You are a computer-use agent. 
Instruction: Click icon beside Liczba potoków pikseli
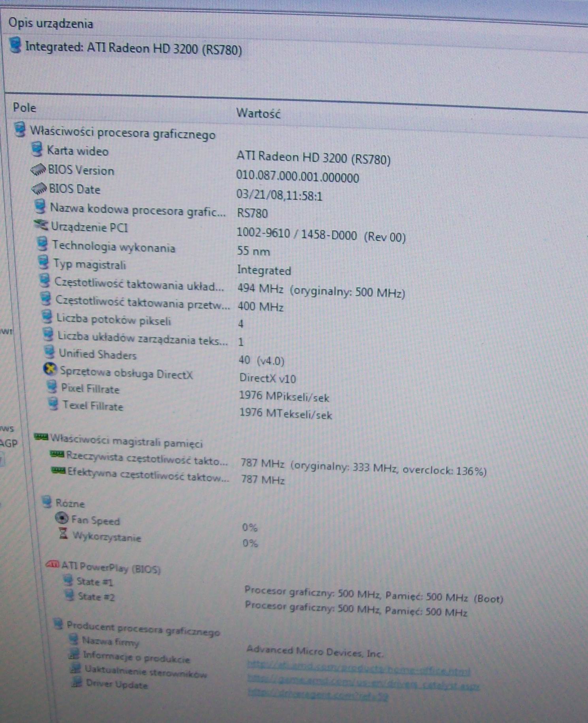coord(47,316)
